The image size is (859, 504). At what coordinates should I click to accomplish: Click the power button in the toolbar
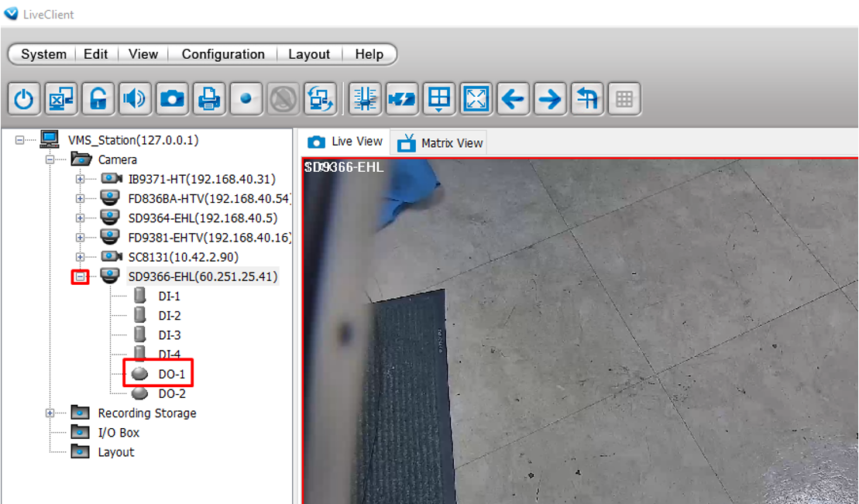click(25, 99)
